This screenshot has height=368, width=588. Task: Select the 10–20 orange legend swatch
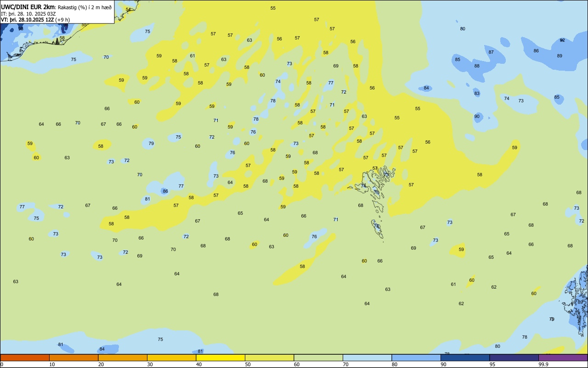[x=73, y=357]
